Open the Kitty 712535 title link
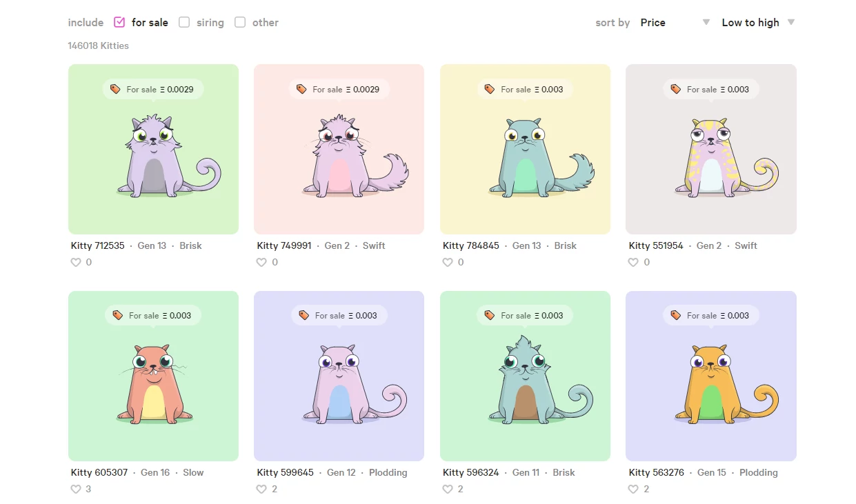 98,245
